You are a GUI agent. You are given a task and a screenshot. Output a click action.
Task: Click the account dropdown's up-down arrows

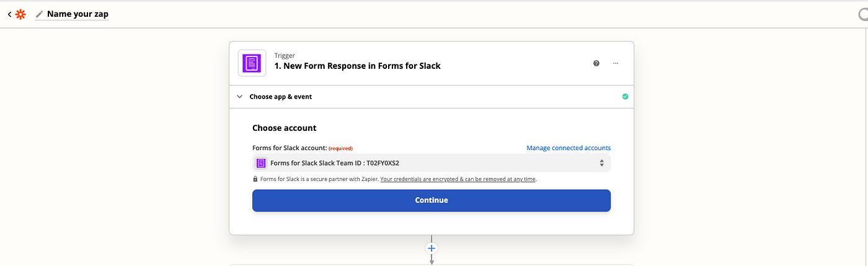[601, 163]
